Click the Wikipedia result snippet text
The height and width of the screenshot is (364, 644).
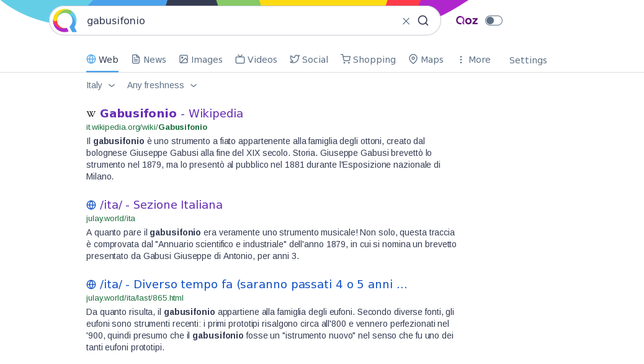pyautogui.click(x=263, y=159)
